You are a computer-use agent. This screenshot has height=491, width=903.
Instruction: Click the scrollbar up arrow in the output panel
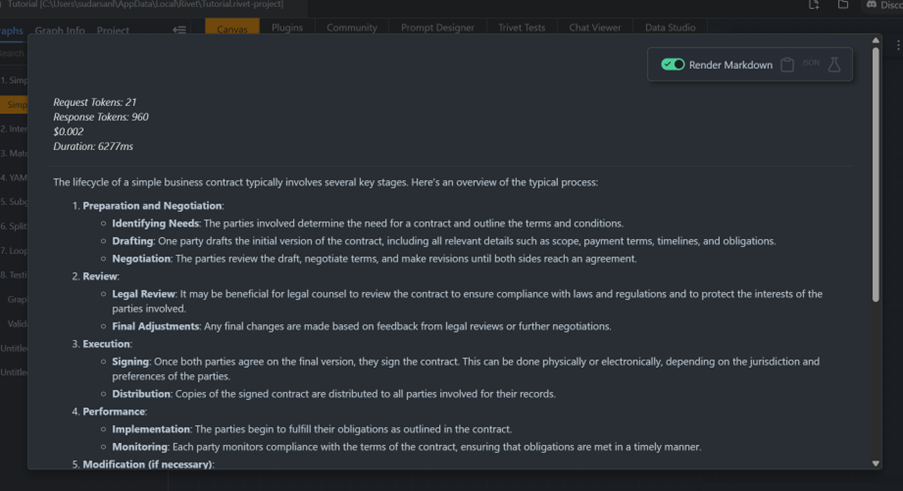click(876, 41)
